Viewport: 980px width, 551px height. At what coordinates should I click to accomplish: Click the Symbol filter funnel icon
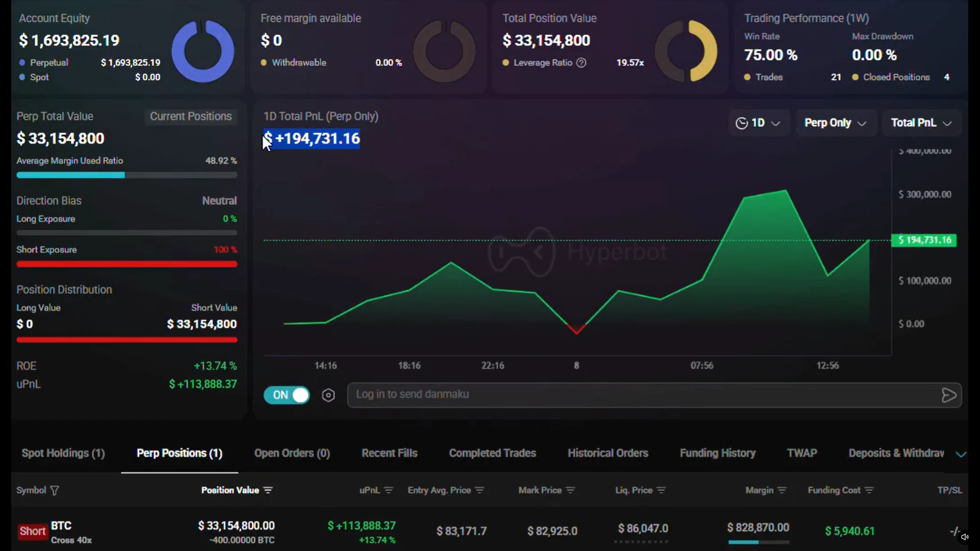point(55,490)
